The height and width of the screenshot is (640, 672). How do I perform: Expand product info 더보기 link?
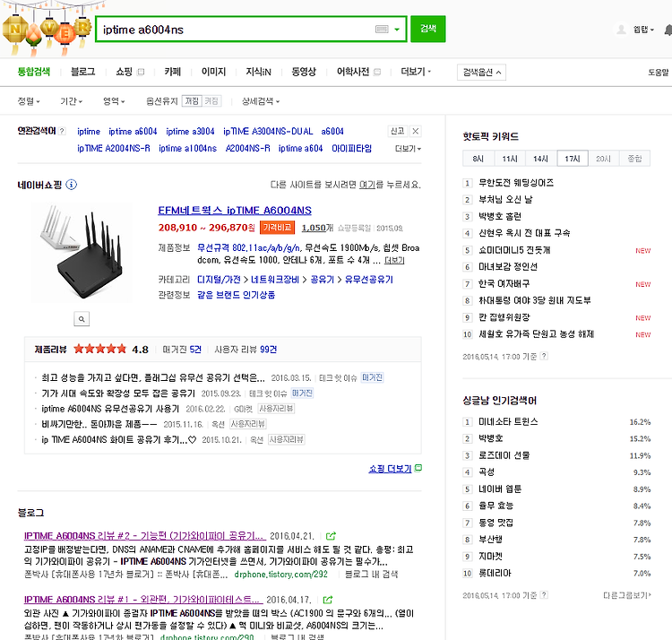(x=394, y=260)
